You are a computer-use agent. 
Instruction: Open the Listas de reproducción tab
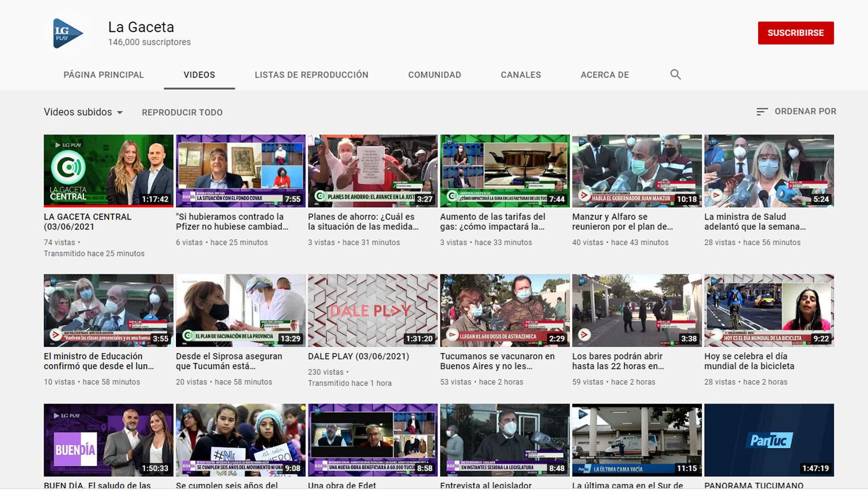click(311, 75)
